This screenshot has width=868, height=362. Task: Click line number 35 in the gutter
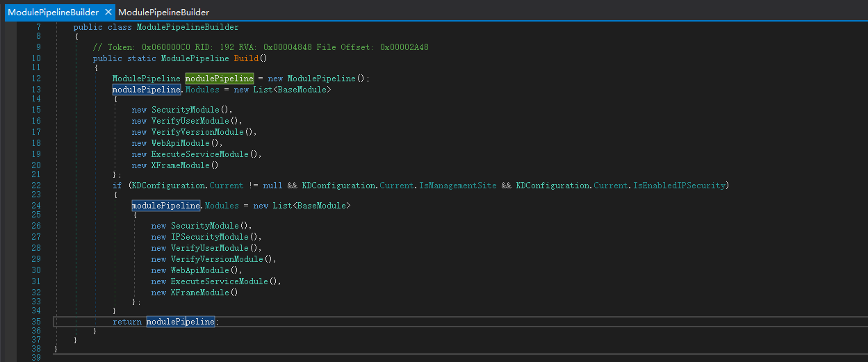[x=36, y=322]
